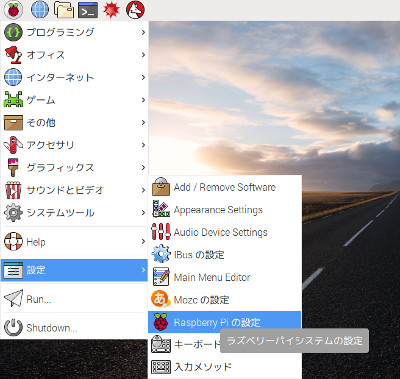The width and height of the screenshot is (400, 379).
Task: Click the 入力メソッド keyboard icon
Action: [161, 367]
